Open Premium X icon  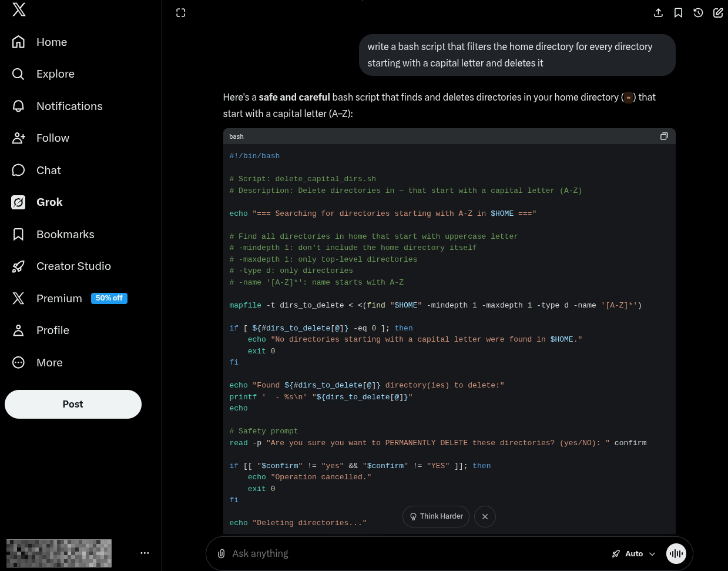click(x=18, y=298)
